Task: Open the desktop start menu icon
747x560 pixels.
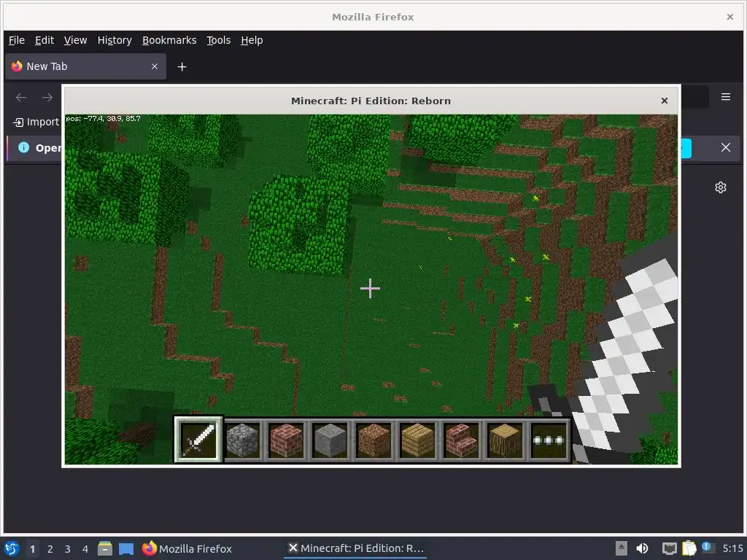Action: click(11, 548)
